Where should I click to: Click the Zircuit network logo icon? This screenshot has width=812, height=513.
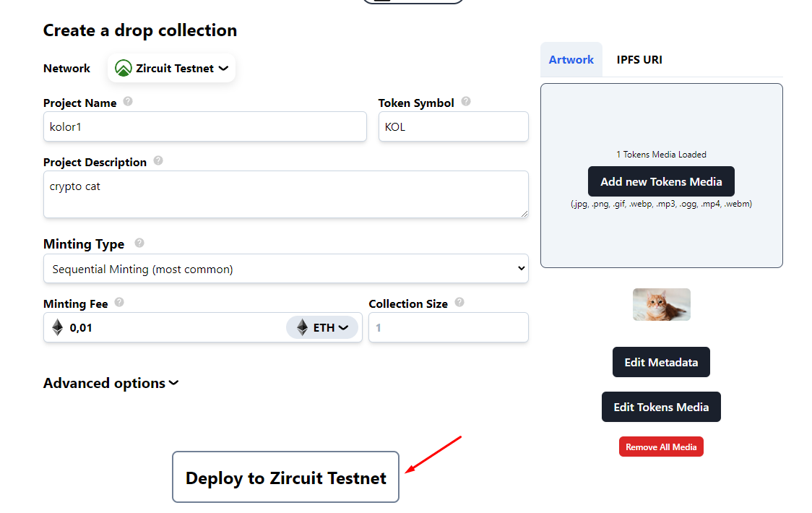124,68
